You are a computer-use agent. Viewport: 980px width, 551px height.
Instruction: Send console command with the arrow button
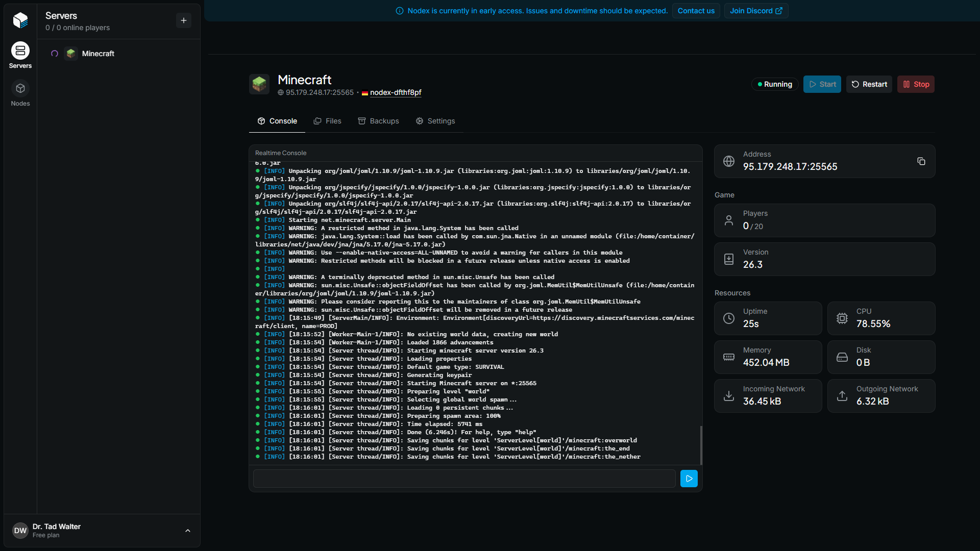coord(689,479)
